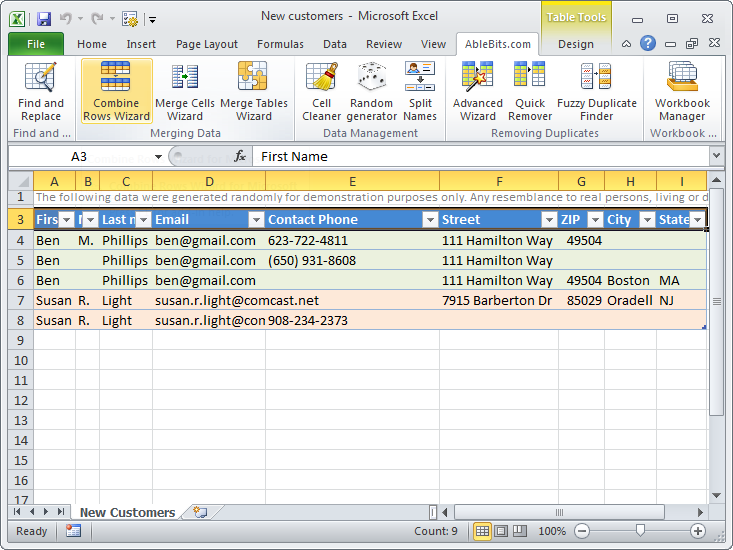Open the Workbook Manager
Viewport: 733px width, 550px height.
(682, 92)
